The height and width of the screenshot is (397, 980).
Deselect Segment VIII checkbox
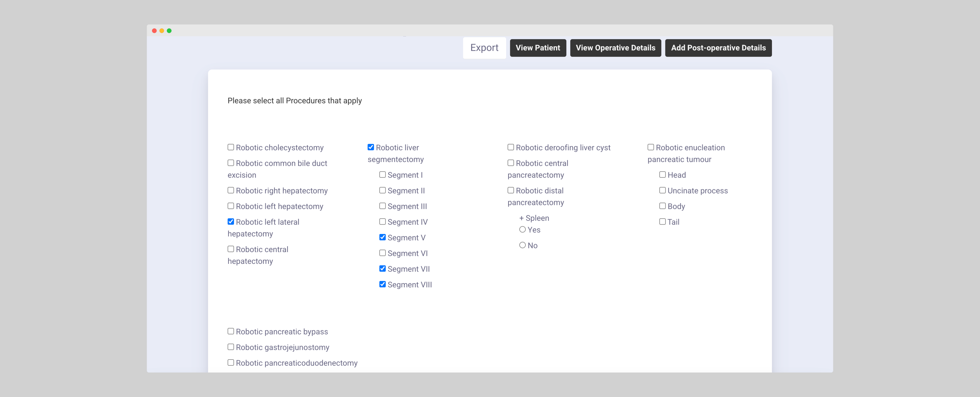(382, 284)
